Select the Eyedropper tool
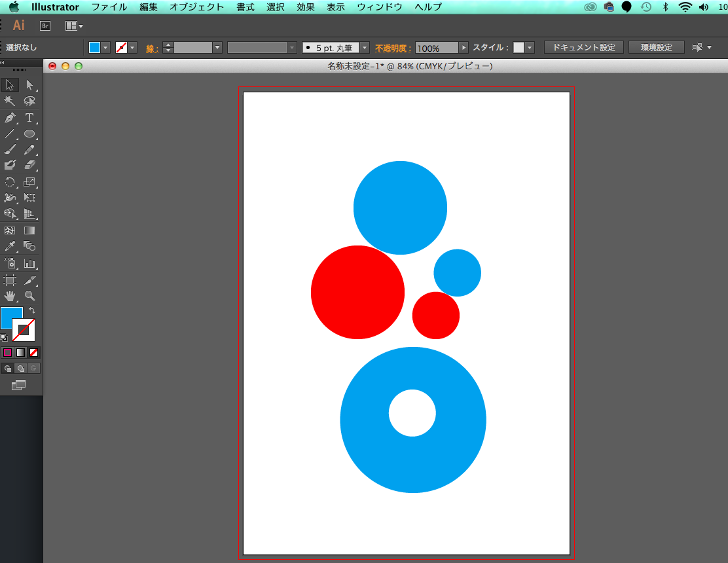Image resolution: width=728 pixels, height=563 pixels. tap(9, 246)
